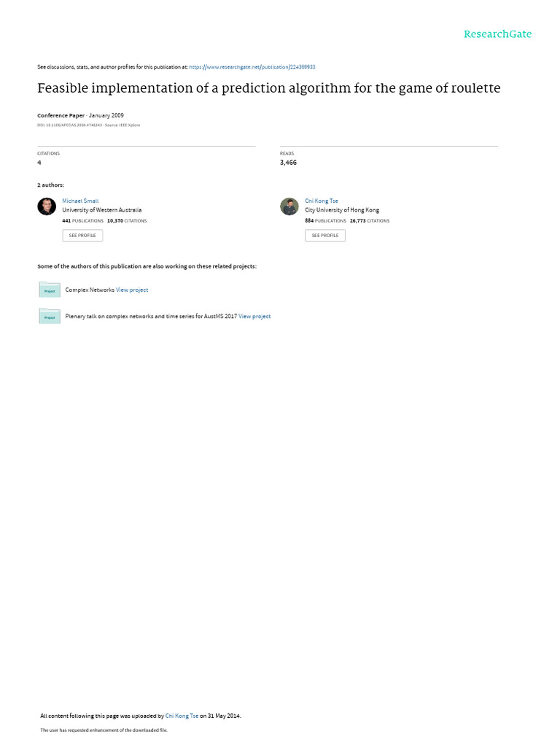Open the researchgate.net publication URL

(x=252, y=66)
